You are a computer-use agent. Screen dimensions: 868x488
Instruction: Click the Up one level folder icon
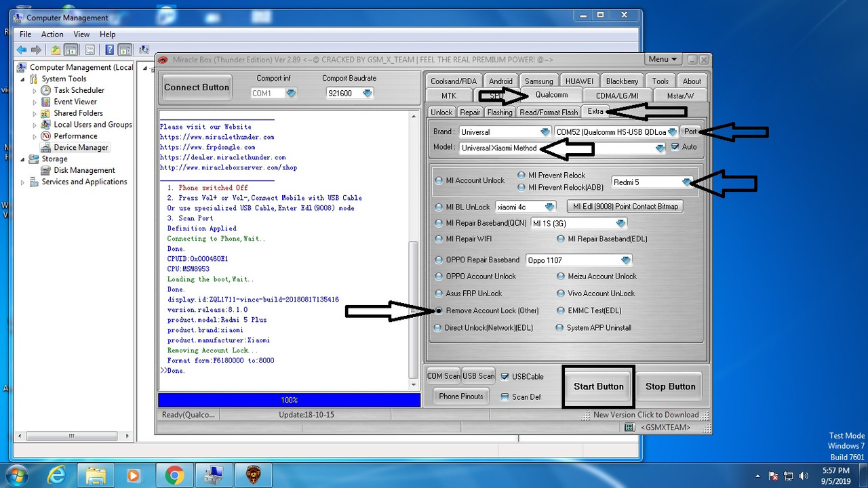coord(56,49)
